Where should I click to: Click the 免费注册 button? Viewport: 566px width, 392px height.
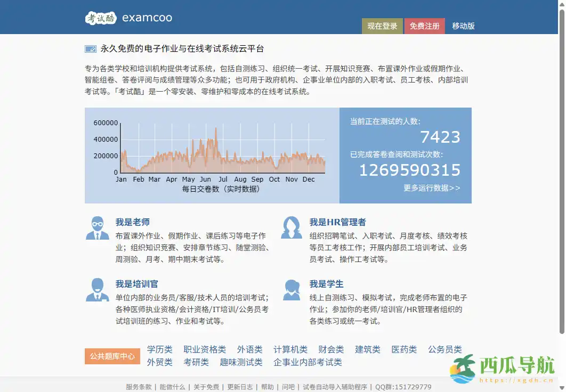(424, 26)
